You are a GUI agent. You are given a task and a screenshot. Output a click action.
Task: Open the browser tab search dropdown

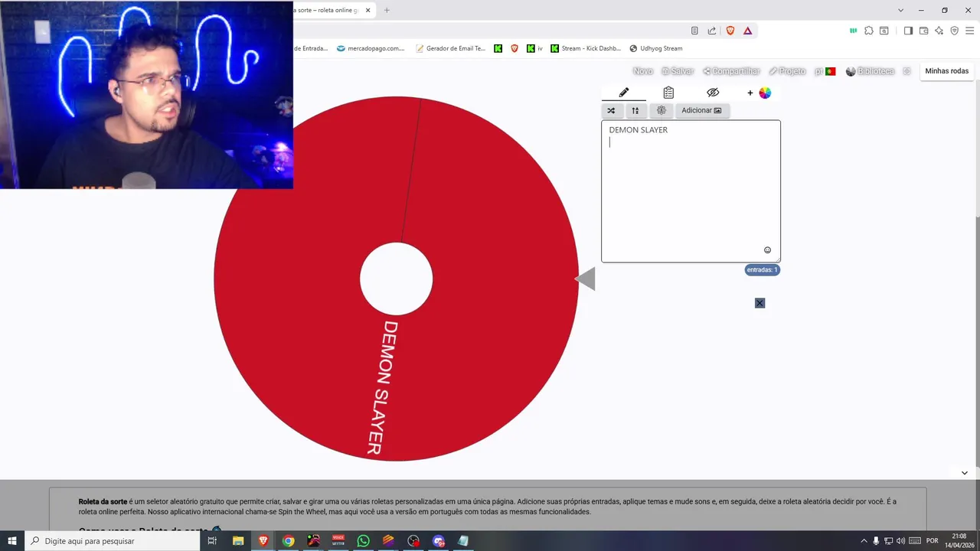coord(900,10)
